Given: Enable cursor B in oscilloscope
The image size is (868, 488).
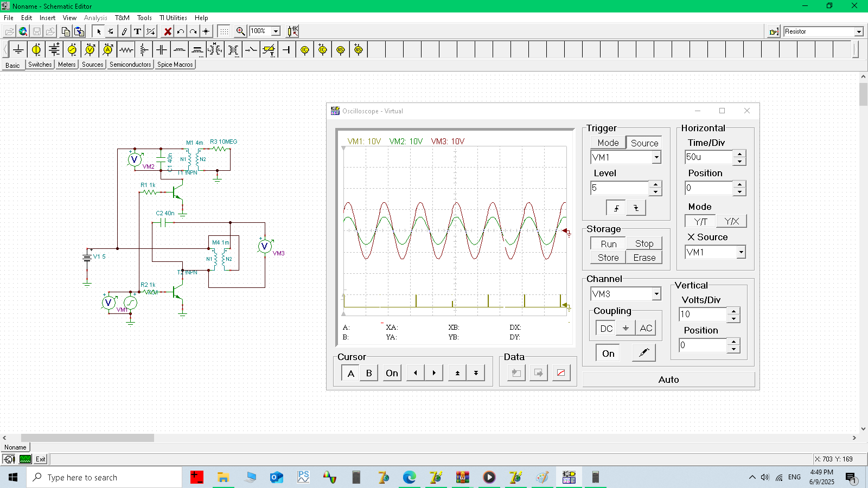Looking at the screenshot, I should point(369,373).
